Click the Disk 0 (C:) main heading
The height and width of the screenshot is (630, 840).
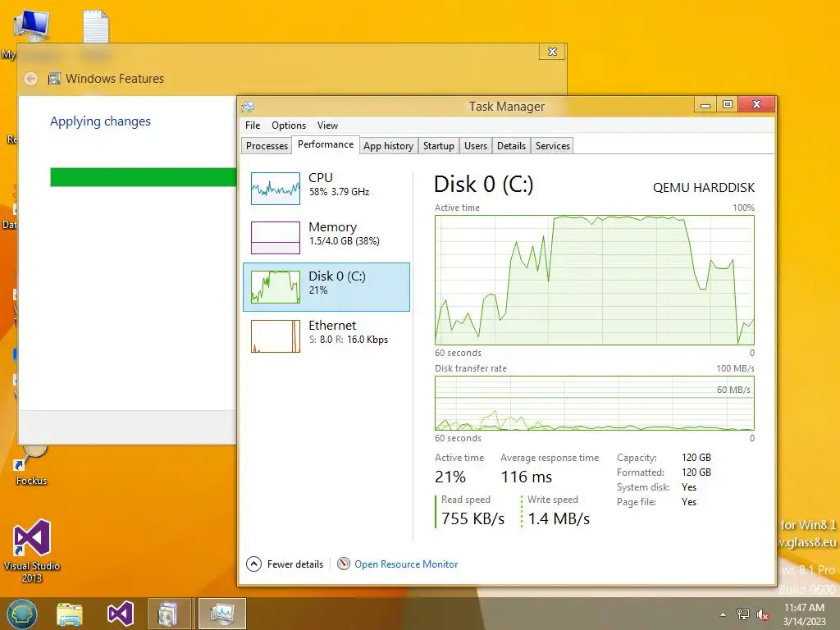483,185
